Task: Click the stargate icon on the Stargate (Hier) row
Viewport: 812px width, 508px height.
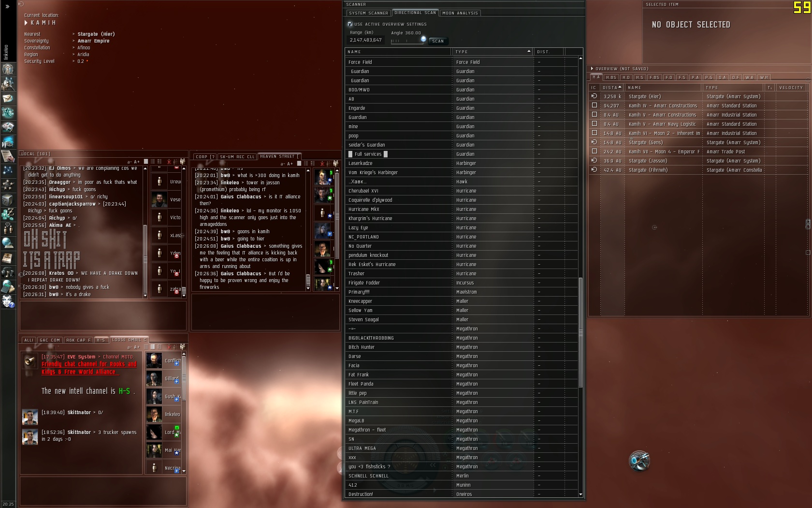Action: point(594,96)
